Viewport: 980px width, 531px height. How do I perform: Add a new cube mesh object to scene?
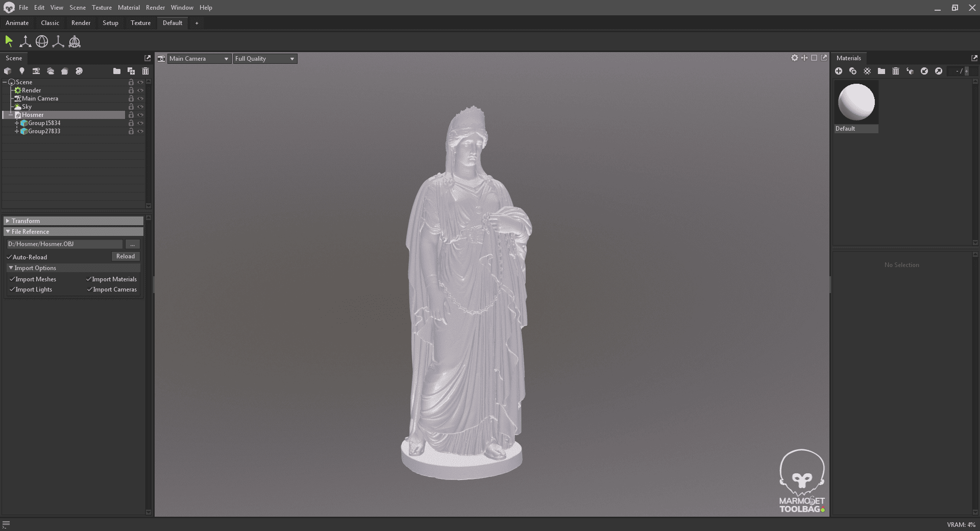click(8, 71)
